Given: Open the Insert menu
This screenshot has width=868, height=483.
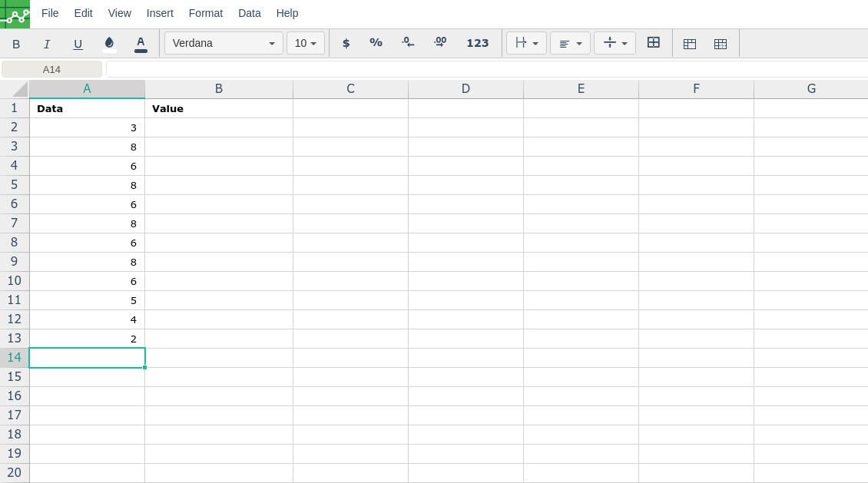Looking at the screenshot, I should [x=160, y=13].
